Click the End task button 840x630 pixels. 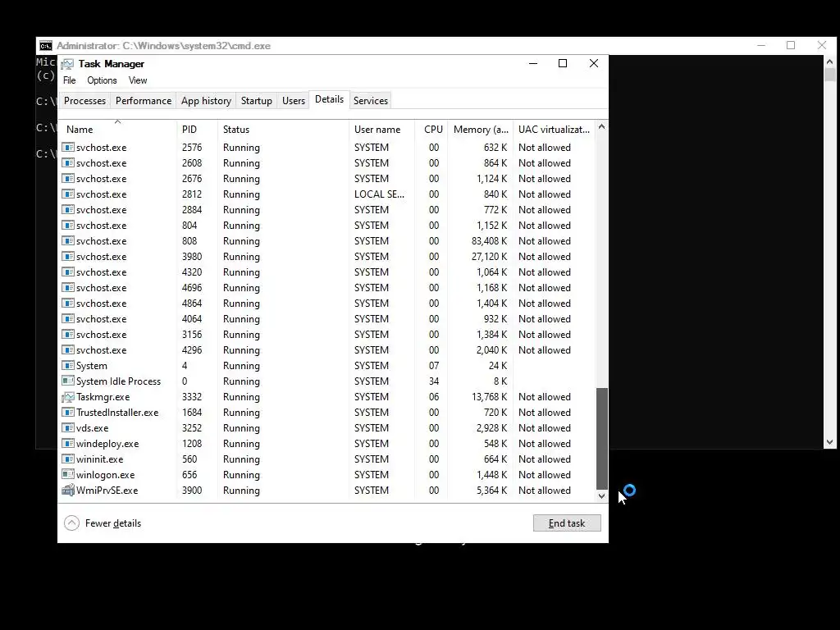click(567, 523)
